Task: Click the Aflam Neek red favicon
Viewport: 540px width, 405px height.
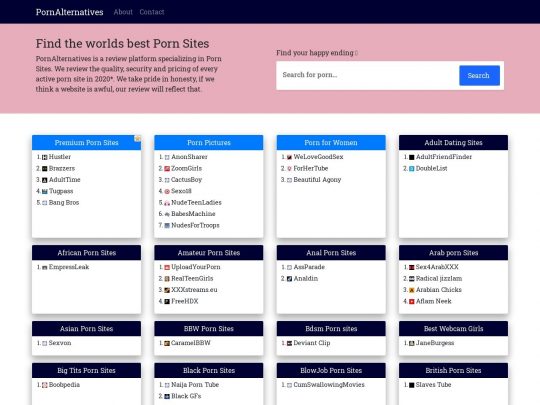Action: (x=412, y=302)
